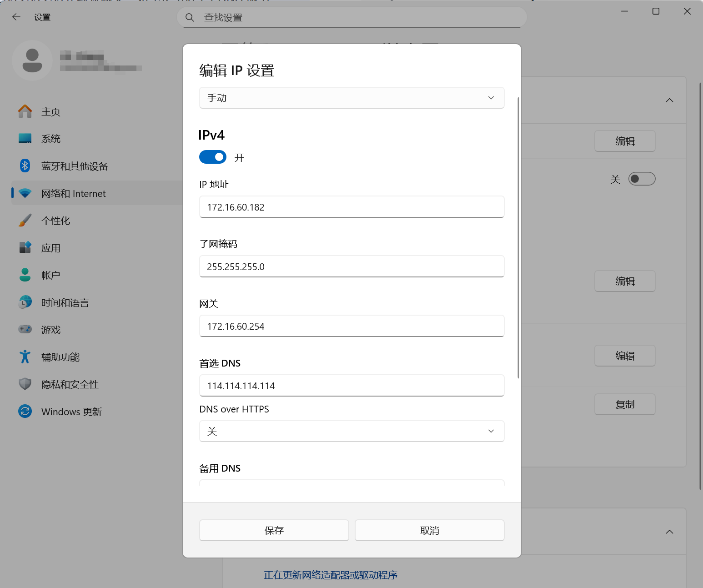
Task: Click the 隐私和安全性 shield icon
Action: tap(25, 384)
